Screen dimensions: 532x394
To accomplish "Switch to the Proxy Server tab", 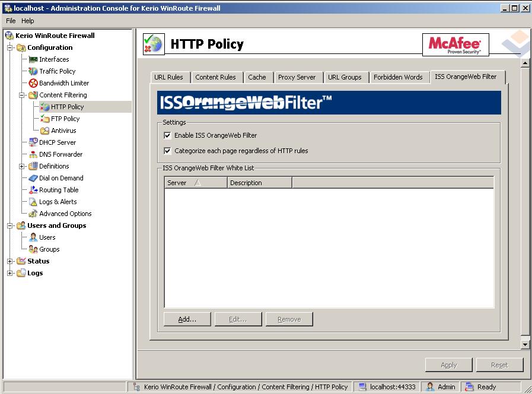I will [x=297, y=77].
